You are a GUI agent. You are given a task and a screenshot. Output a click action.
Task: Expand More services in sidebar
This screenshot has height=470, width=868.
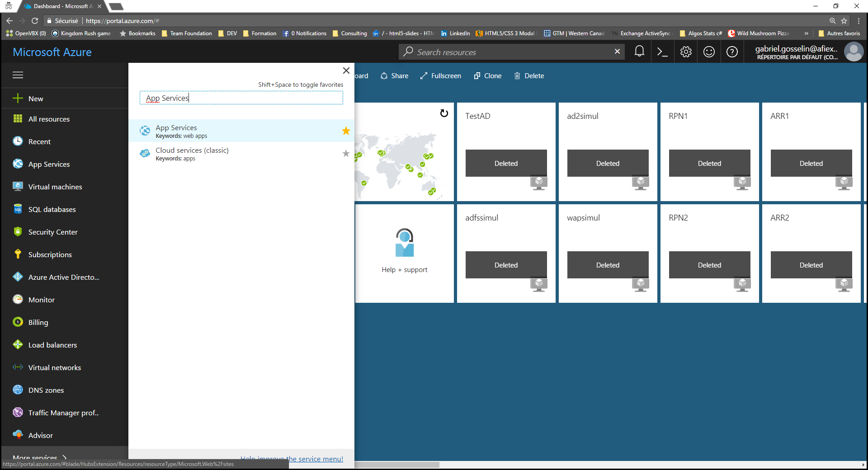40,457
